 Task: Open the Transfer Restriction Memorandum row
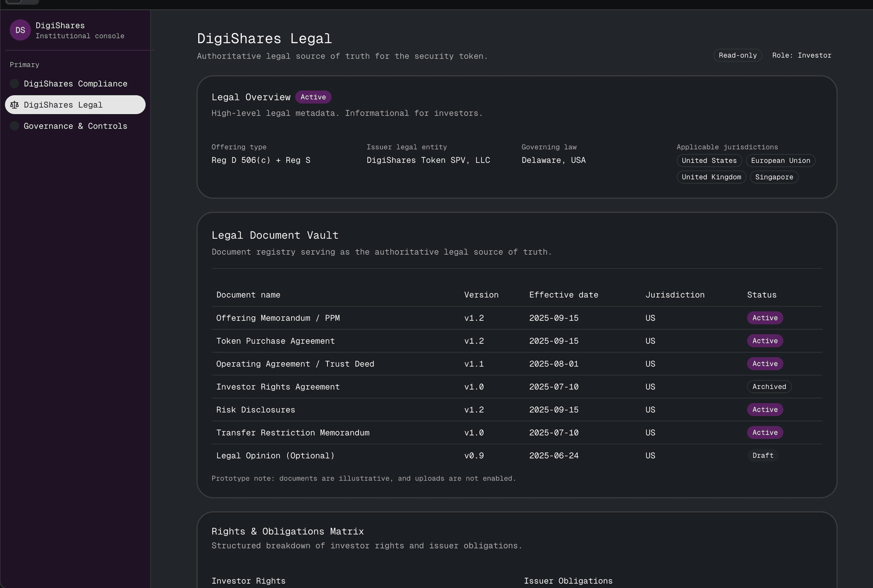point(293,432)
